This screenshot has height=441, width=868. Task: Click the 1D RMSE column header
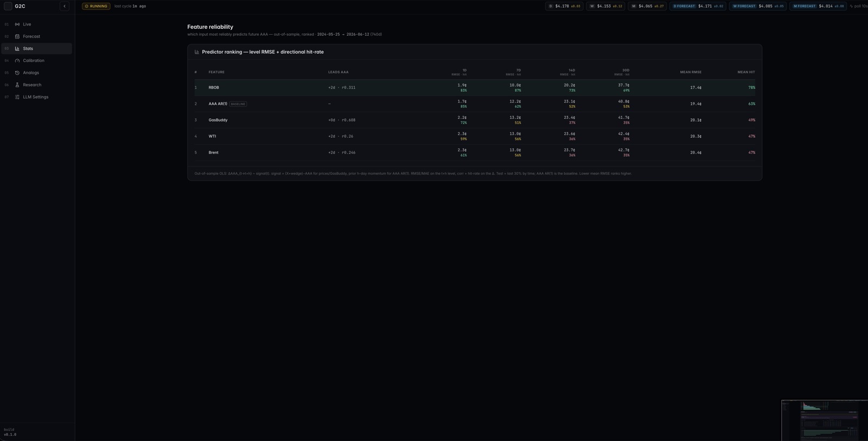tap(459, 72)
